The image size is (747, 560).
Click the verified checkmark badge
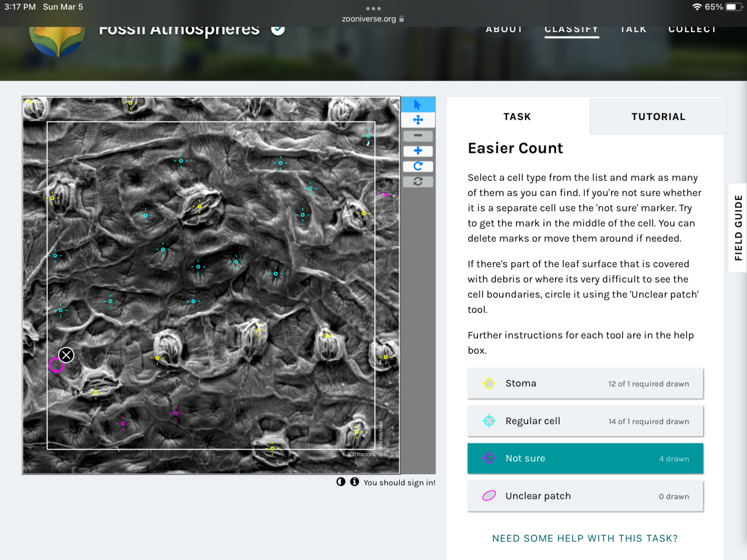pyautogui.click(x=278, y=29)
